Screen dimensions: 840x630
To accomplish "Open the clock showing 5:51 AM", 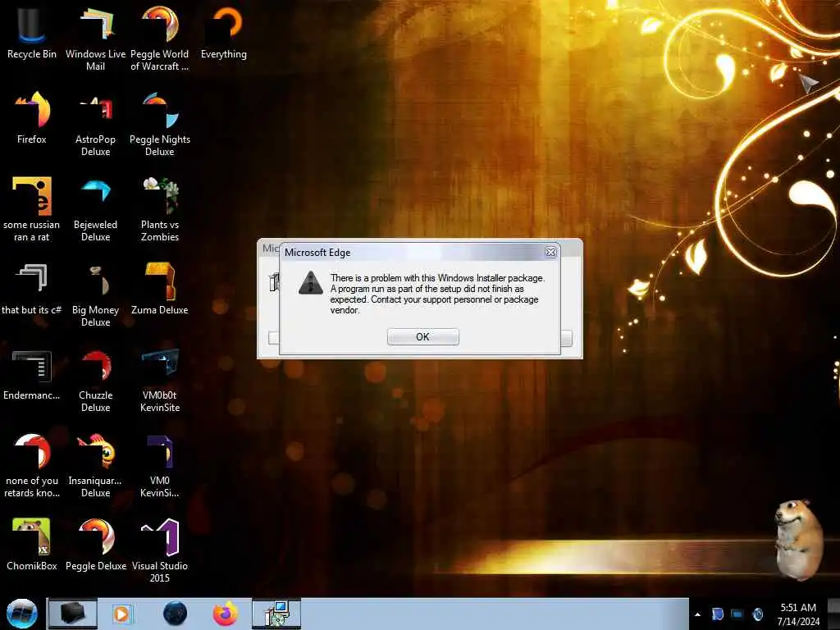I will point(798,614).
